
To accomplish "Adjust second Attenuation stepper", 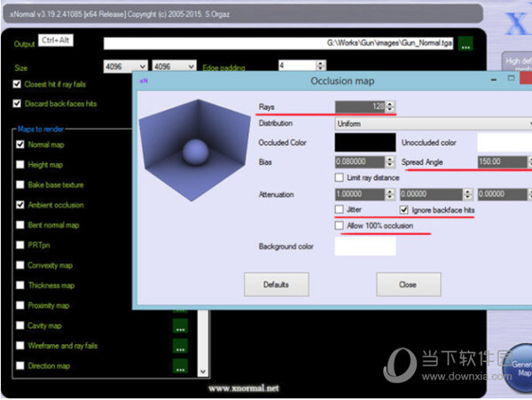I will [x=468, y=194].
